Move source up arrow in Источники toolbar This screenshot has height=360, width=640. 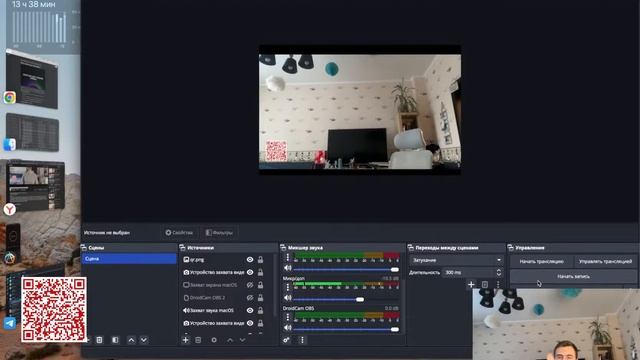tap(230, 340)
